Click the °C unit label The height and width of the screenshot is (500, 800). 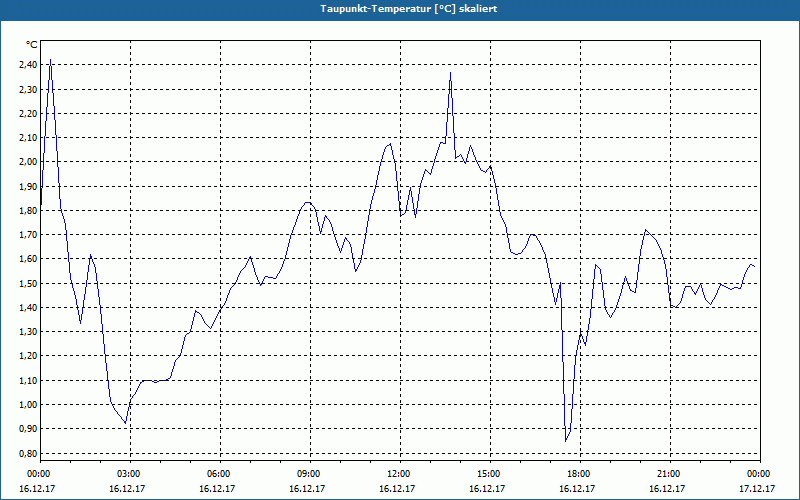point(32,45)
